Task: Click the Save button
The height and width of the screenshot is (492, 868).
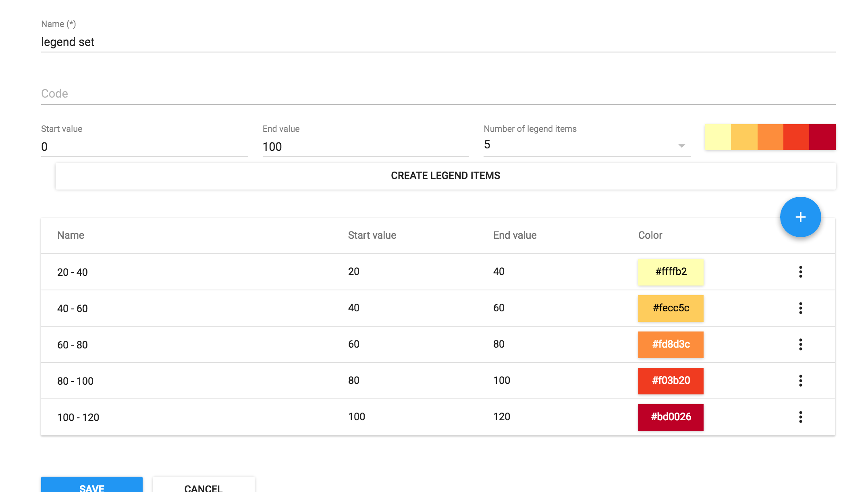Action: coord(92,486)
